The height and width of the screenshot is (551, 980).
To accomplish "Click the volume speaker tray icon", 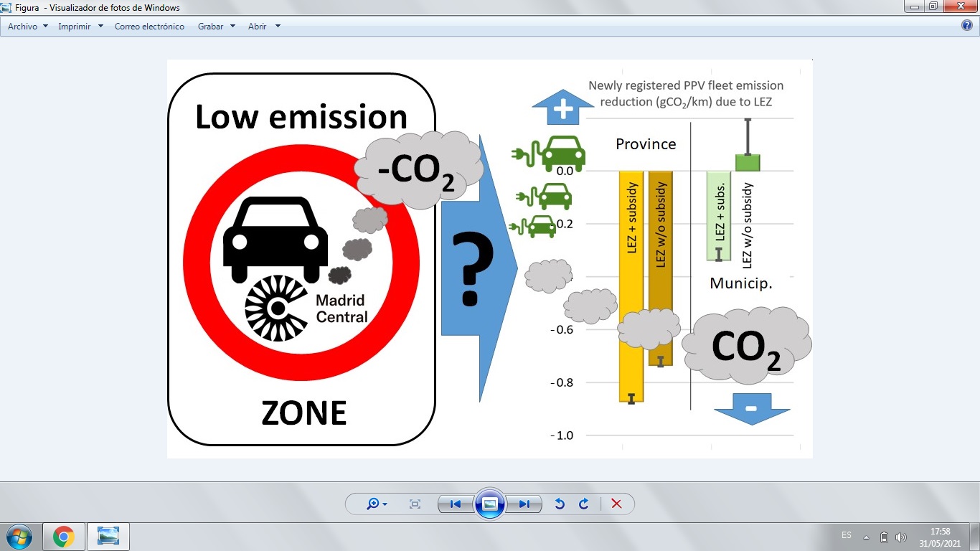I will [901, 537].
